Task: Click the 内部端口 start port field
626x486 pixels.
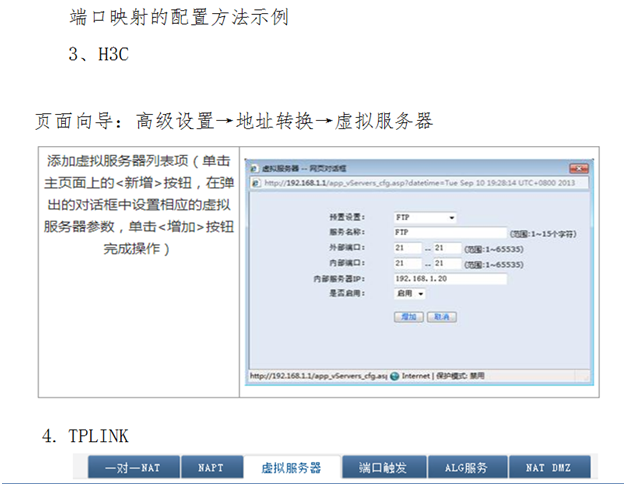Action: (x=407, y=264)
